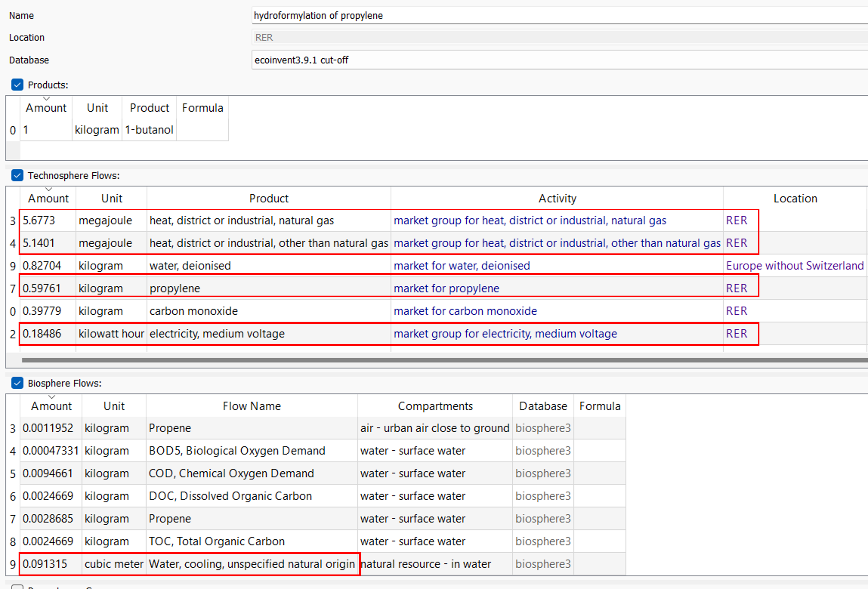Select the cubic meter unit cell
This screenshot has height=589, width=868.
114,564
